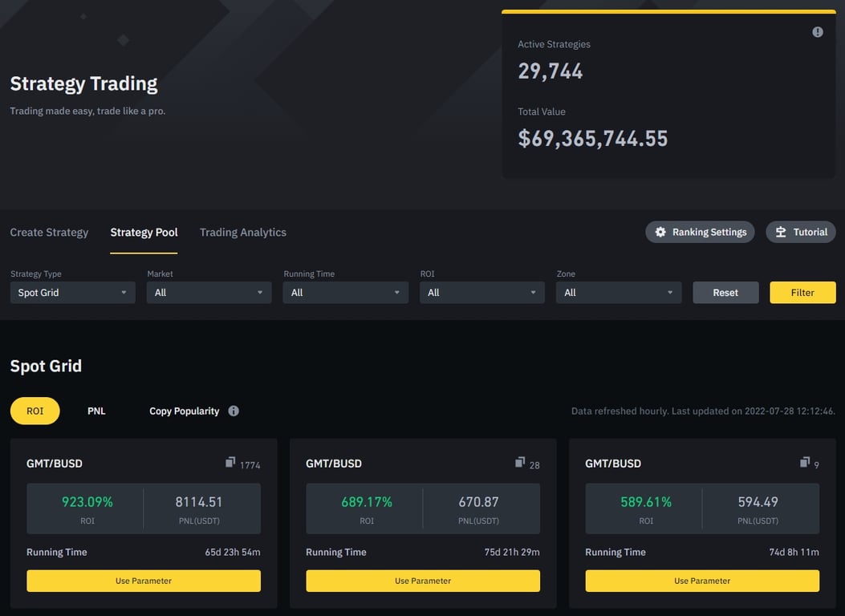Switch to the Trading Analytics tab
The height and width of the screenshot is (616, 845).
tap(242, 232)
